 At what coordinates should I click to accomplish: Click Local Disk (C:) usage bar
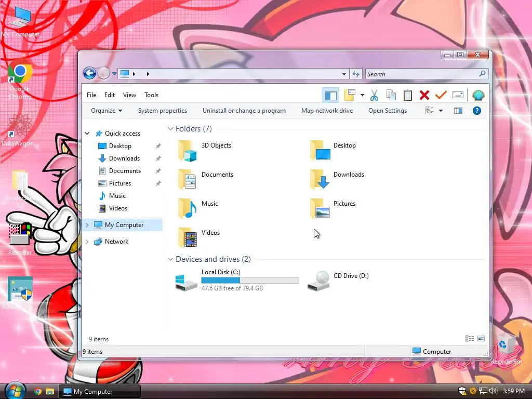coord(250,280)
